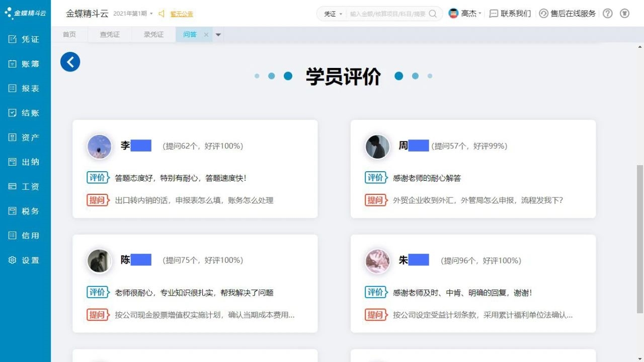
Task: Expand the 高杰 user account menu
Action: point(465,14)
